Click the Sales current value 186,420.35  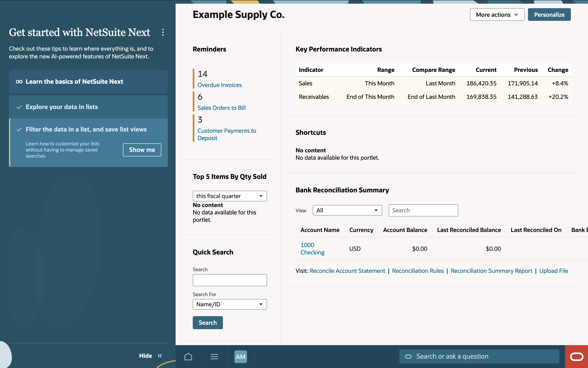tap(481, 84)
